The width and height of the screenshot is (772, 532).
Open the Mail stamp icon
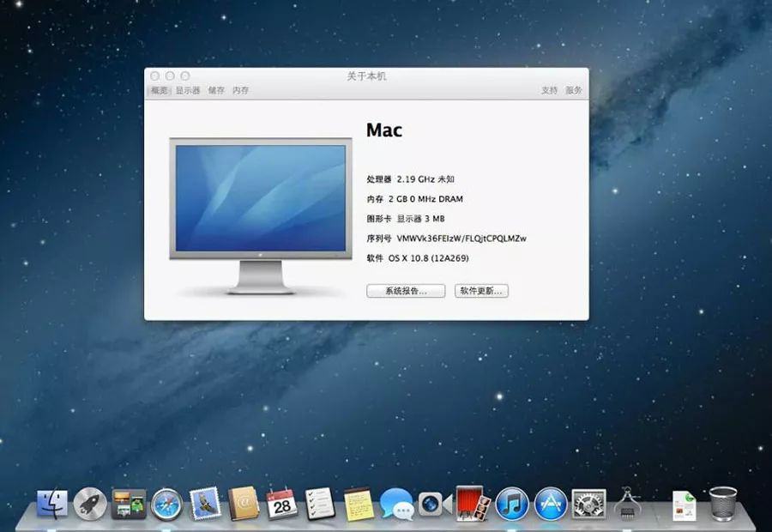point(205,504)
